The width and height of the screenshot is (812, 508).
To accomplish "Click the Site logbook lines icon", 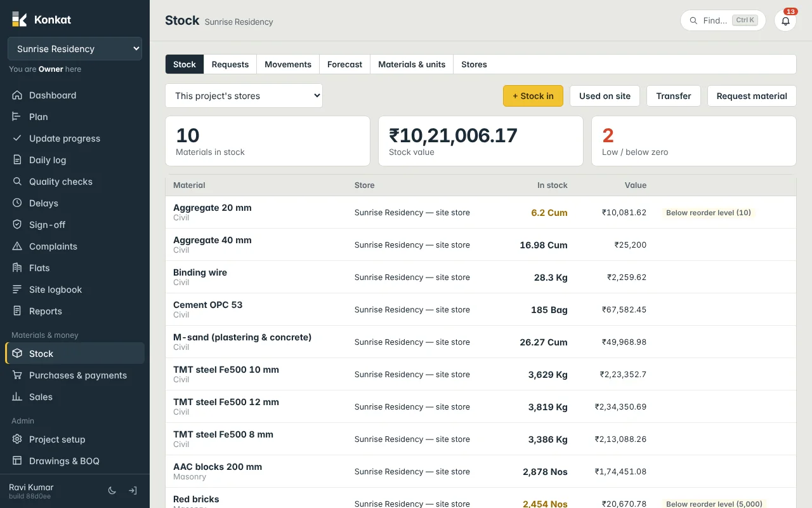I will pos(17,290).
